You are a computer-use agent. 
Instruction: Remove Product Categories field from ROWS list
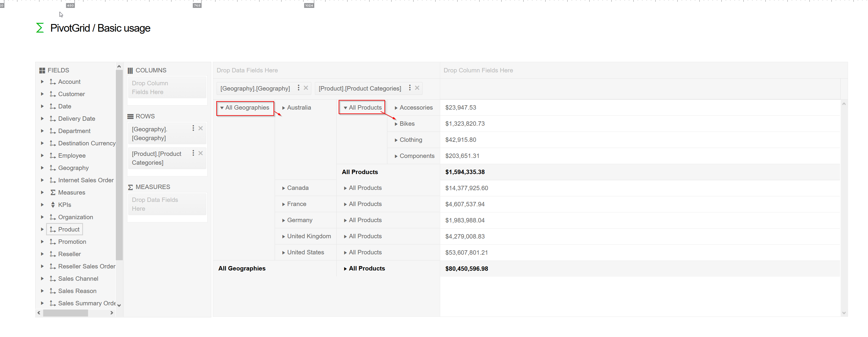[x=200, y=153]
